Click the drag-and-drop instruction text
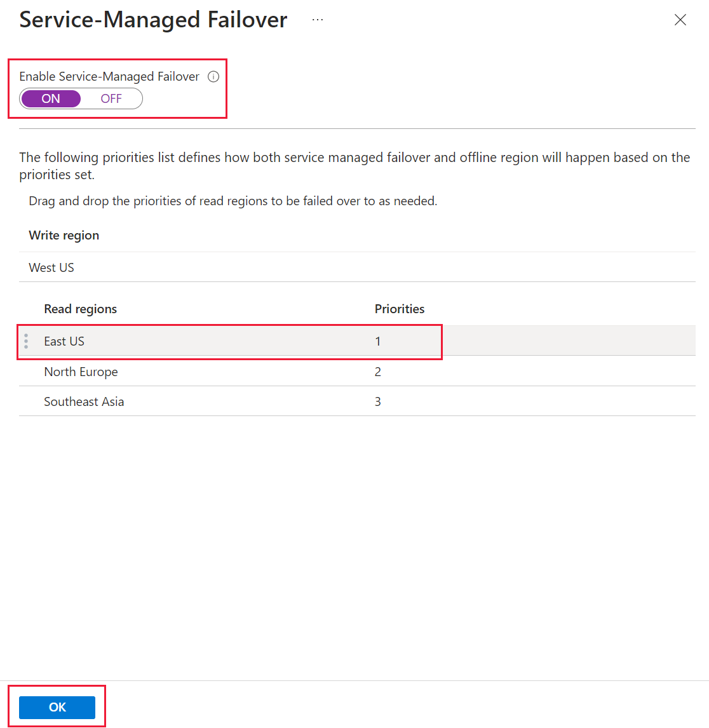709x728 pixels. click(233, 201)
